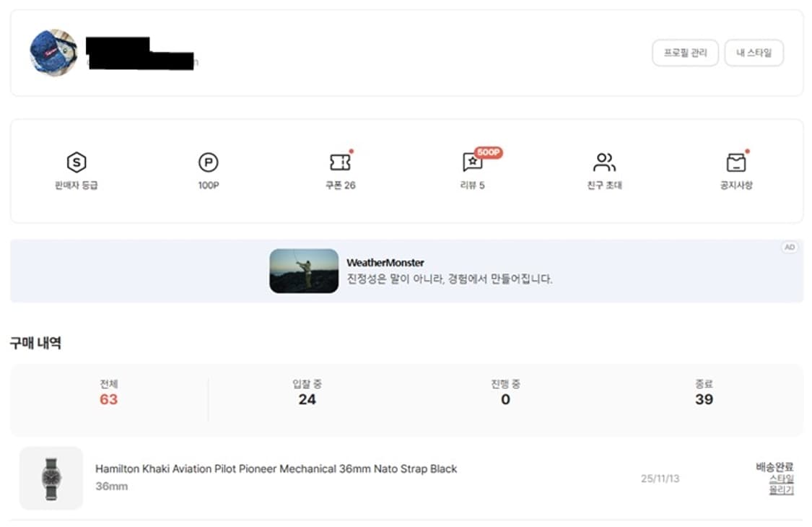
Task: Open the Hamilton Khaki Aviation product title
Action: tap(276, 469)
